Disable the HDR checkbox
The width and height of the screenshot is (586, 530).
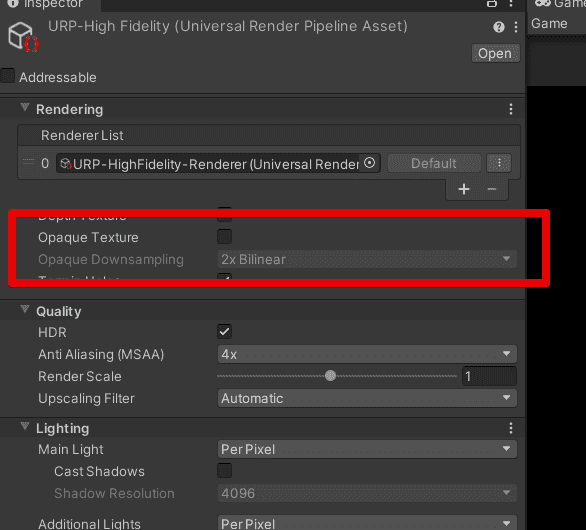(x=224, y=332)
